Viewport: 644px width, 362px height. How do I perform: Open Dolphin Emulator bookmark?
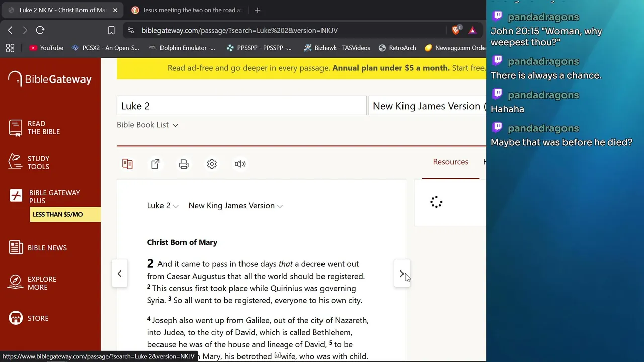tap(182, 48)
